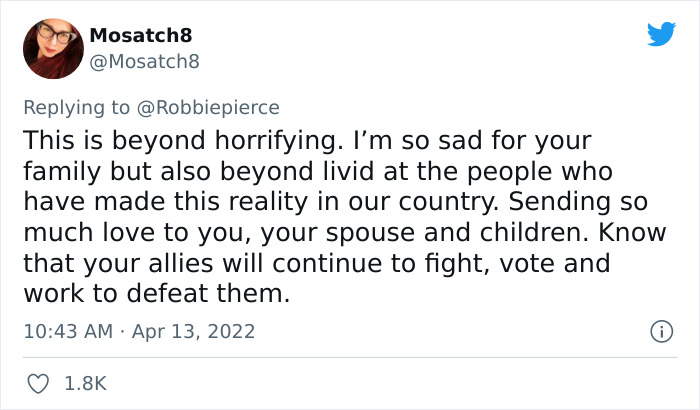
Task: Click the Twitter bird logo
Action: pos(661,35)
